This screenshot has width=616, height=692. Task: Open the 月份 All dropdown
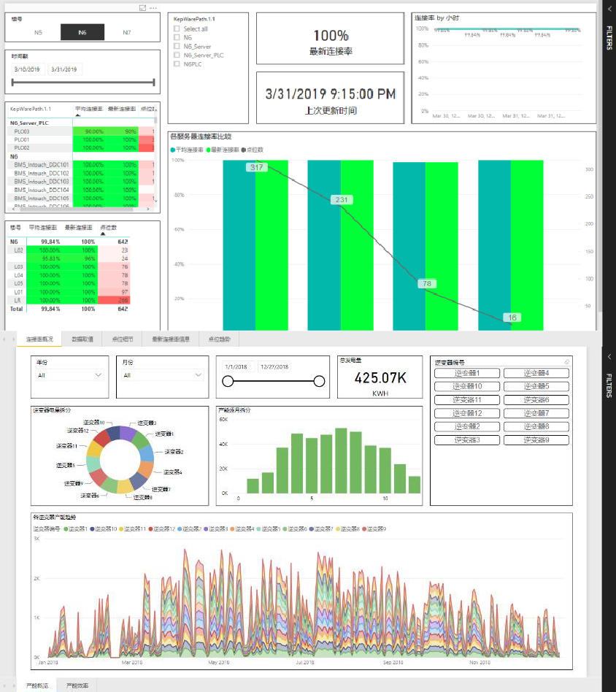[x=163, y=375]
